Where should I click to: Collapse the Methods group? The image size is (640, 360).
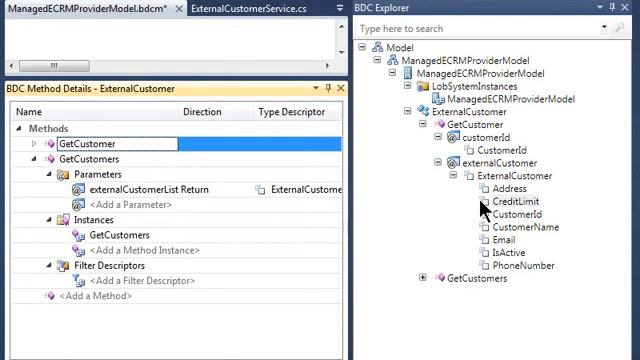tap(19, 128)
